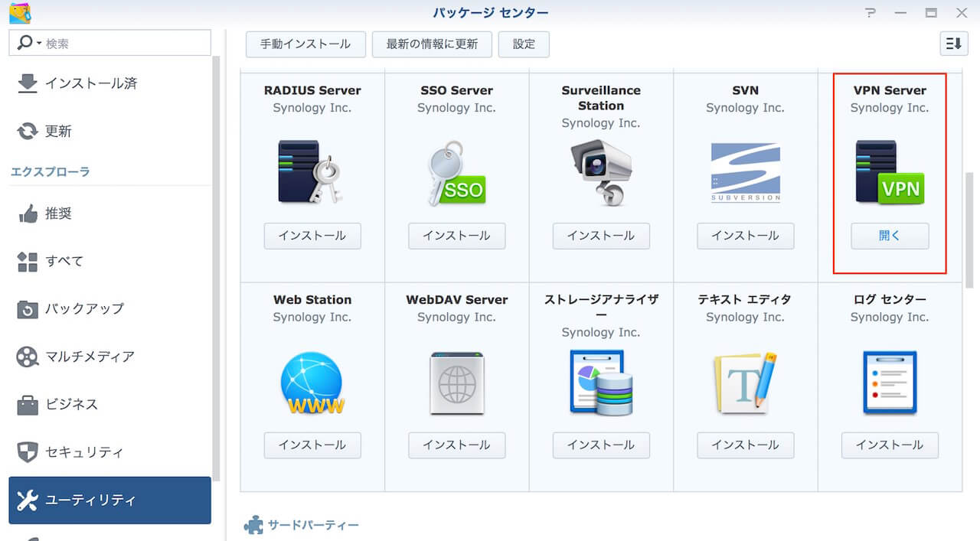Install RADIUS Server with its インストール button
This screenshot has height=541, width=980.
tap(312, 236)
